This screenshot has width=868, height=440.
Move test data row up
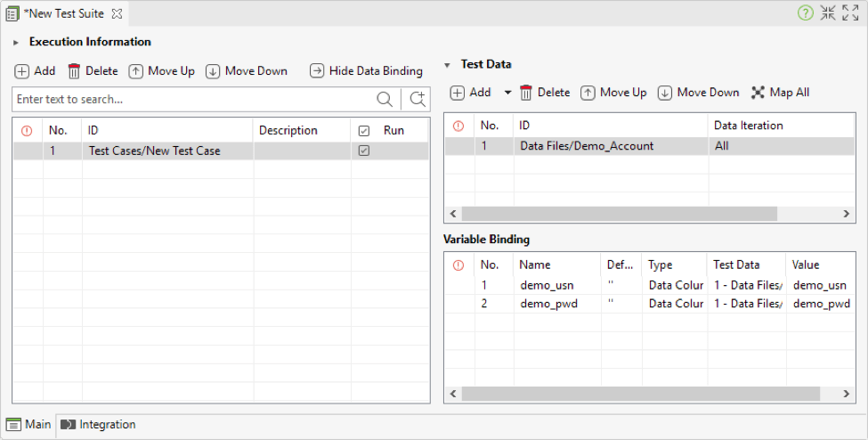pos(613,93)
